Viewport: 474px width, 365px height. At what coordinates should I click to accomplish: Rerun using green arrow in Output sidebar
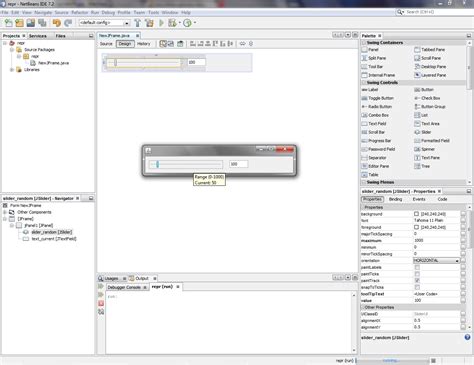click(x=101, y=286)
